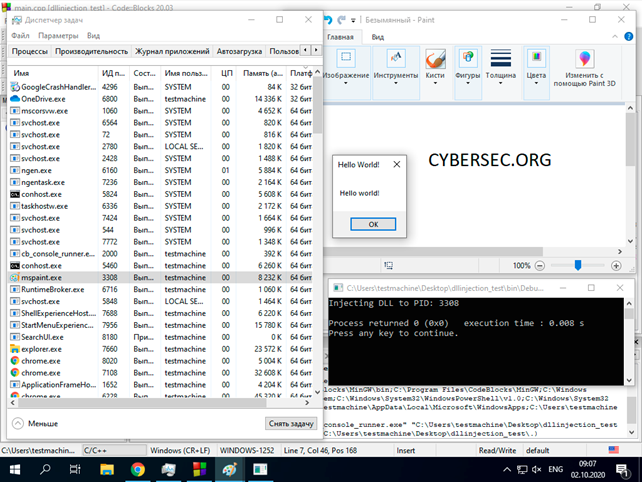Select the GoogleCrashHandler process row
Screen dimensions: 642x482
160,87
